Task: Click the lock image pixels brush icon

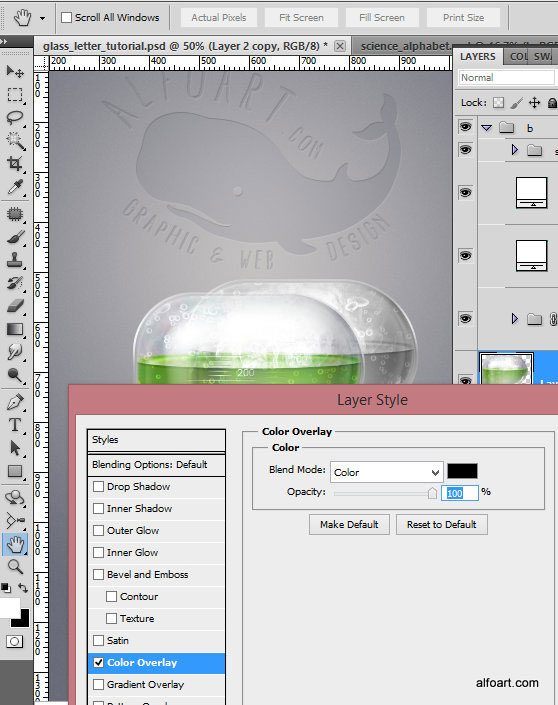Action: tap(516, 103)
